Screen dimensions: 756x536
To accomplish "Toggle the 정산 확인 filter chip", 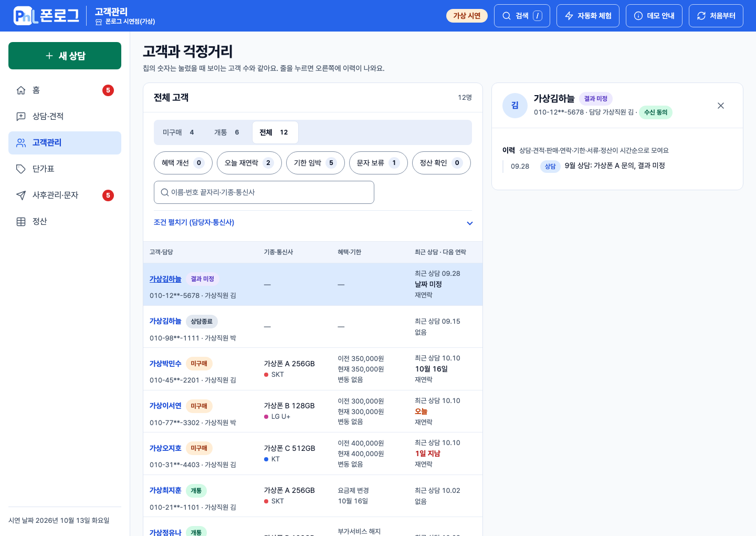I will pos(442,163).
